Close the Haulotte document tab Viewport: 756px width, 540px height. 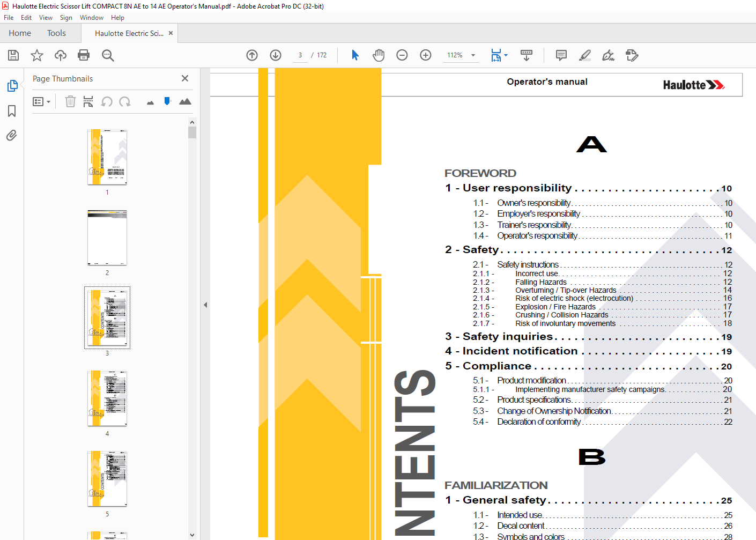pyautogui.click(x=171, y=33)
